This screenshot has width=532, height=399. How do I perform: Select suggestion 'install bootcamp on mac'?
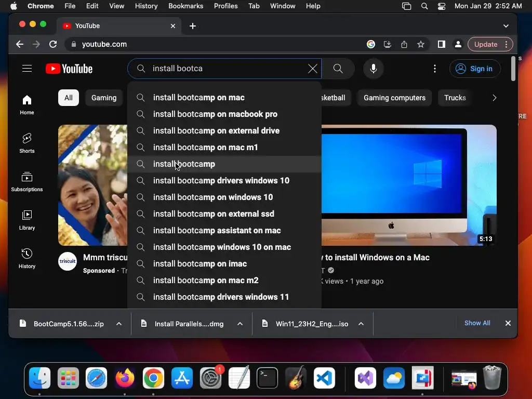point(224,97)
